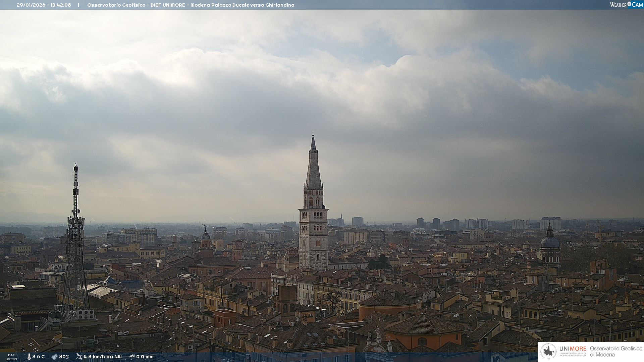The width and height of the screenshot is (644, 362).
Task: Click the humidity water drops icon
Action: (54, 357)
